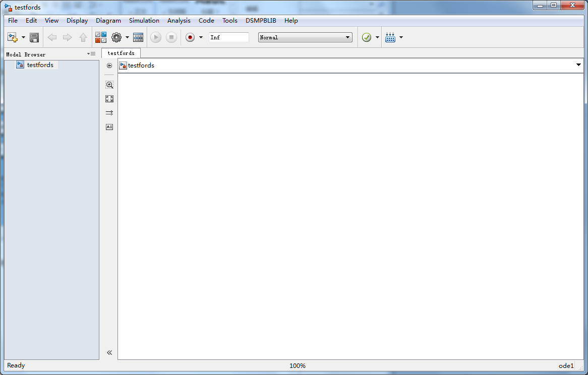
Task: Click the Ready status text
Action: [x=16, y=365]
